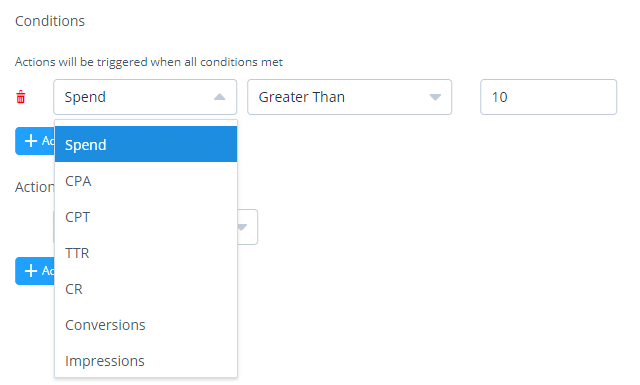Click the Greater Than dropdown's down arrow
Screen dimensions: 640x385
point(435,97)
